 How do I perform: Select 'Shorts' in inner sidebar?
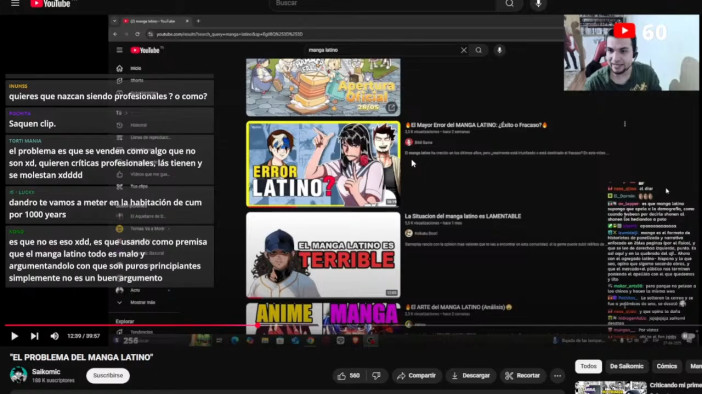click(x=130, y=81)
